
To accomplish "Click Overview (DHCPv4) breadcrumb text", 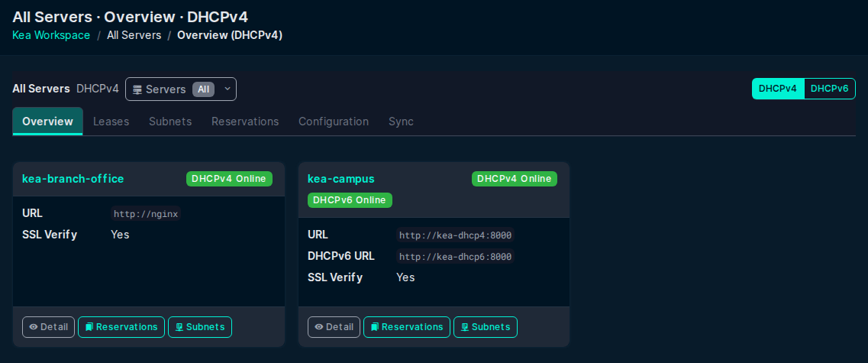I will 230,35.
